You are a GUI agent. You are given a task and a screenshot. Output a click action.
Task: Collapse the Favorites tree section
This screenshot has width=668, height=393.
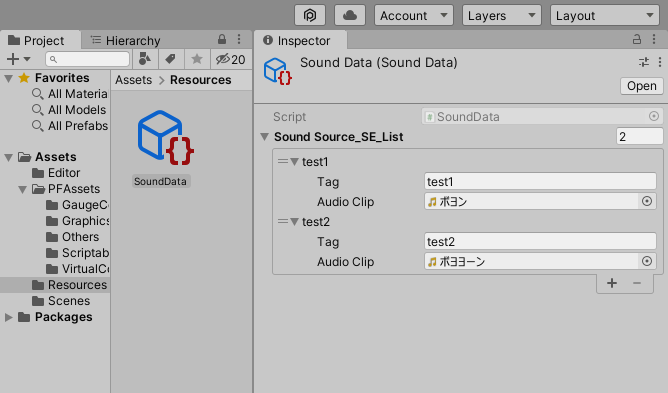[x=8, y=78]
